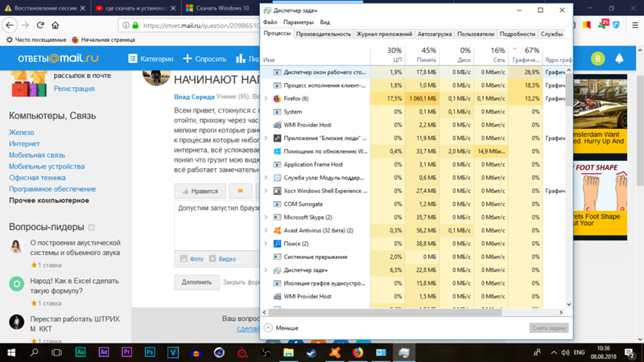The width and height of the screenshot is (644, 362).
Task: Reload the page in Firefox
Action: pos(40,26)
